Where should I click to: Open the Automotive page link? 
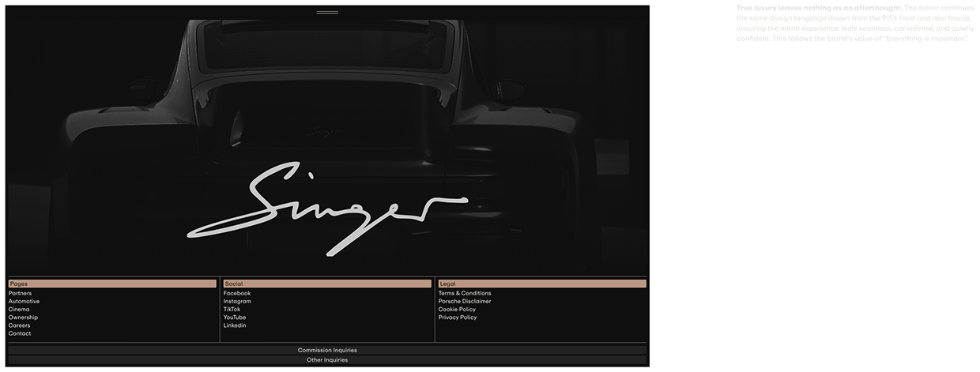pos(24,301)
